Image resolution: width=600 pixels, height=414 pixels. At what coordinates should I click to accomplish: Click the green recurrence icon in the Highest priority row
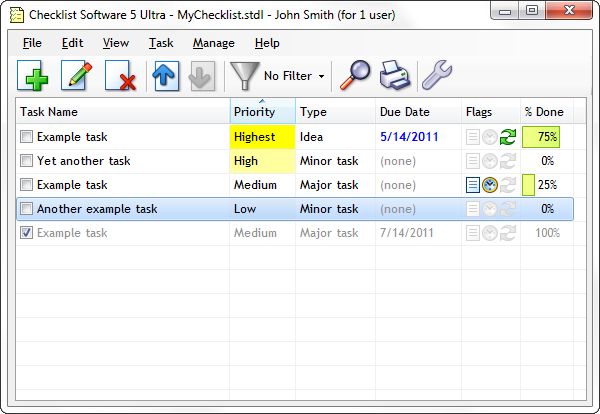point(508,137)
